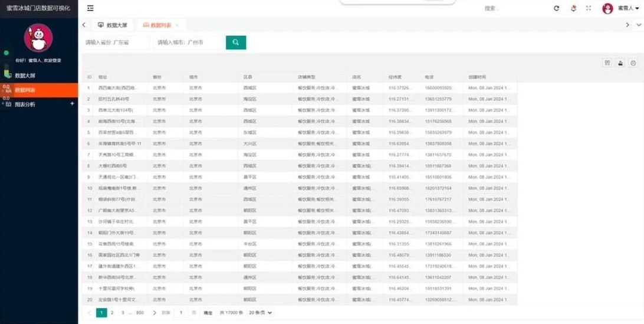Image resolution: width=644 pixels, height=324 pixels.
Task: Click the table export icon
Action: click(620, 63)
